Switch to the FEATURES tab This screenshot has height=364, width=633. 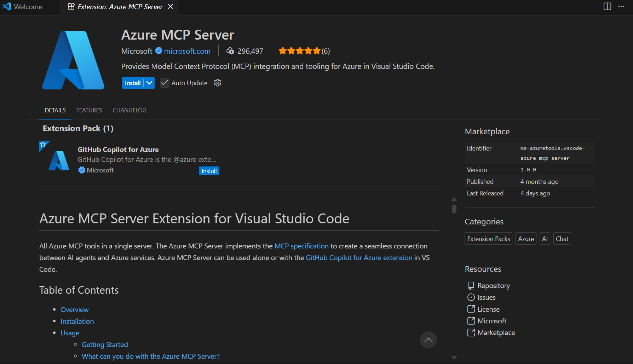[x=89, y=110]
